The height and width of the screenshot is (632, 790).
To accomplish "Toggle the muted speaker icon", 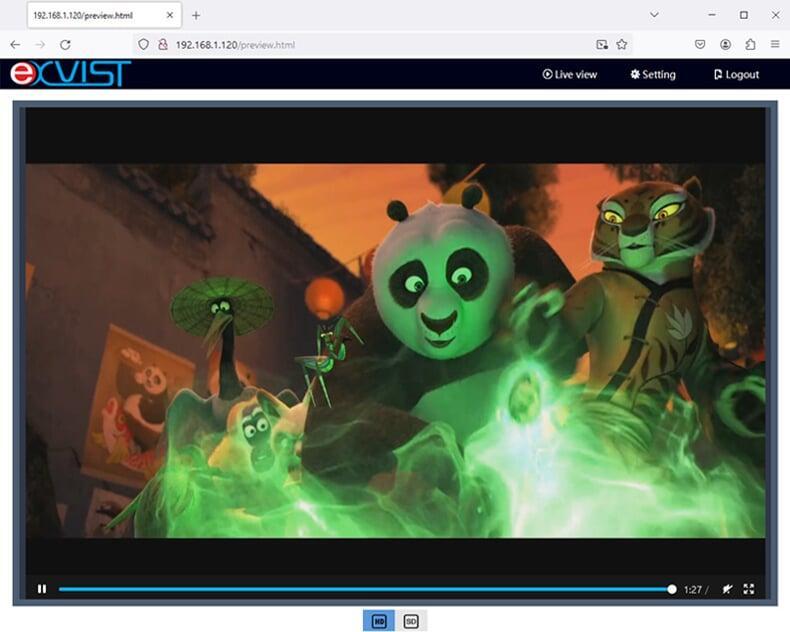I will point(727,589).
